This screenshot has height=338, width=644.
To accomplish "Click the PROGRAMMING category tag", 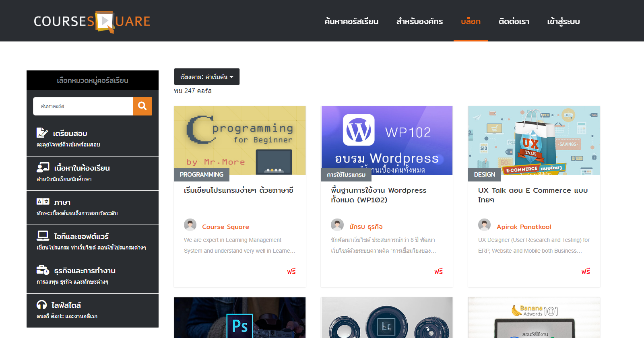I will (x=202, y=175).
